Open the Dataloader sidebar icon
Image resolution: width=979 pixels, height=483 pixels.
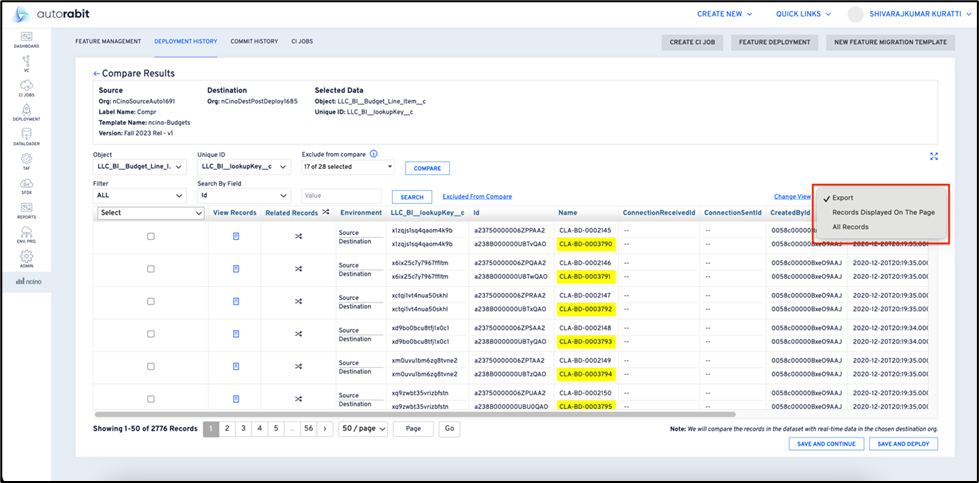[x=26, y=137]
